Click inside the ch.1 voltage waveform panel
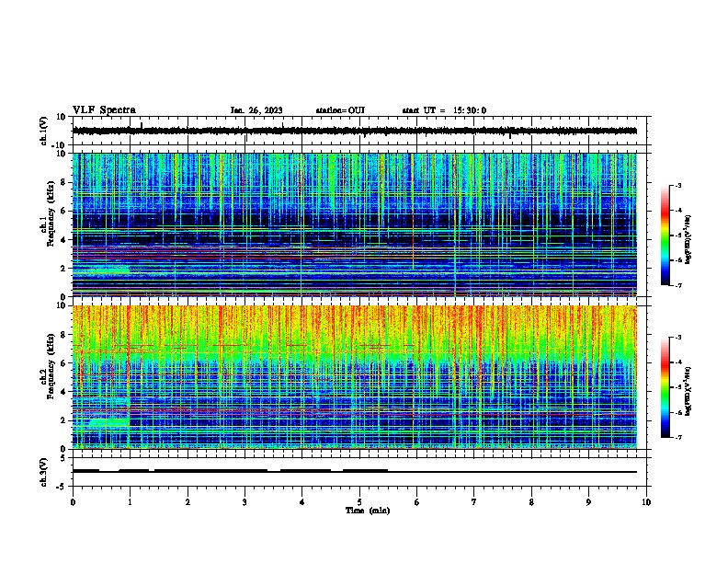The width and height of the screenshot is (728, 563). [361, 131]
